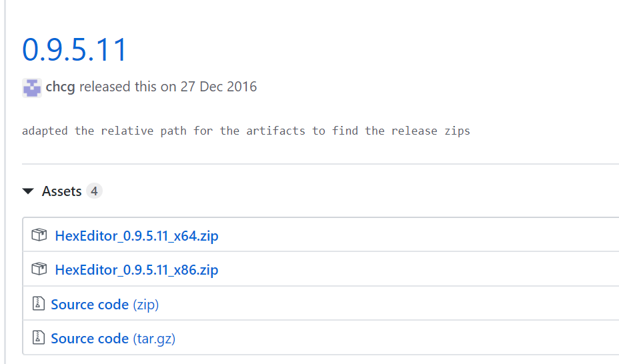Click the left vertical timeline bar
The height and width of the screenshot is (364, 619).
point(5,182)
